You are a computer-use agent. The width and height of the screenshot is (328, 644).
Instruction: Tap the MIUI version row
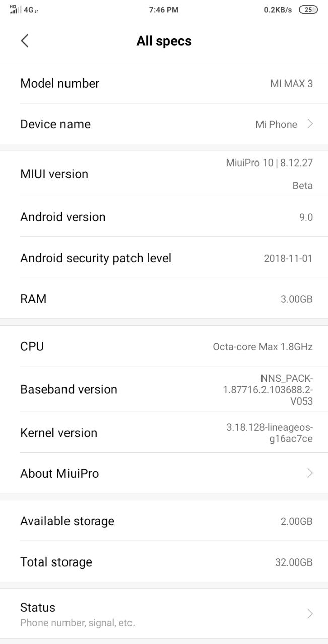coord(164,174)
